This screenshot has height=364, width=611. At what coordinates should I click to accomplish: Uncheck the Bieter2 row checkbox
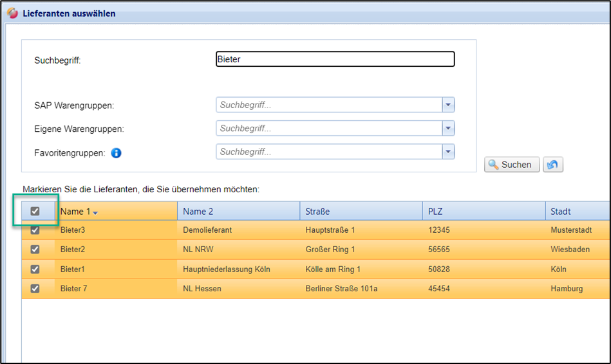coord(35,250)
